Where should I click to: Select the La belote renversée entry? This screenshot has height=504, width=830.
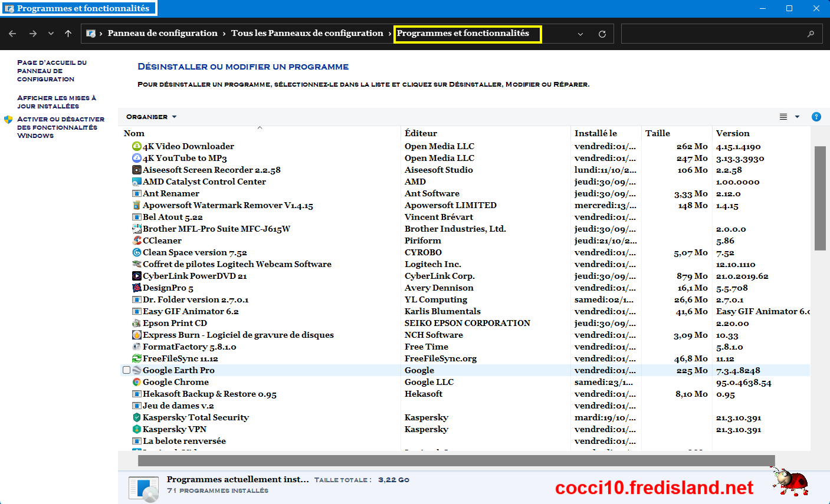(x=465, y=441)
